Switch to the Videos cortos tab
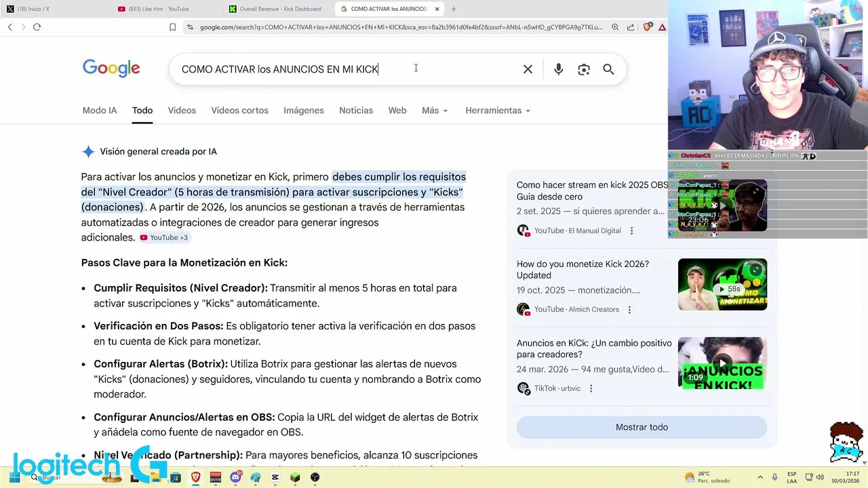Viewport: 868px width, 488px height. pyautogui.click(x=239, y=110)
